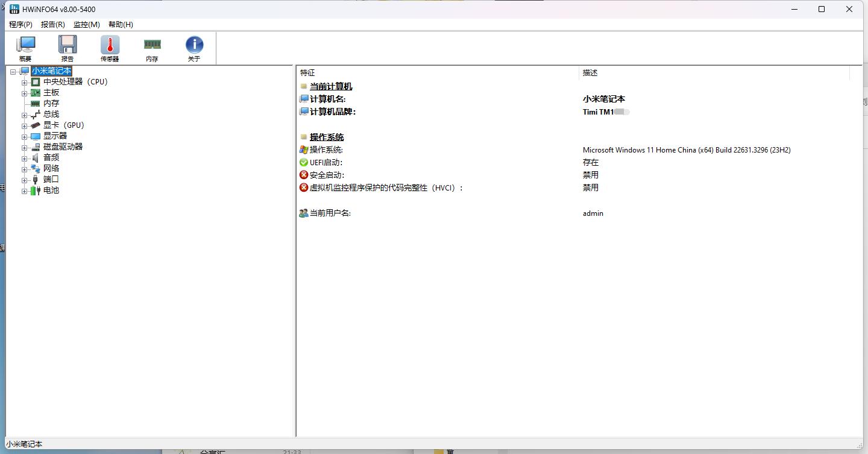Select 主板 in the tree
Image resolution: width=868 pixels, height=454 pixels.
coord(51,93)
